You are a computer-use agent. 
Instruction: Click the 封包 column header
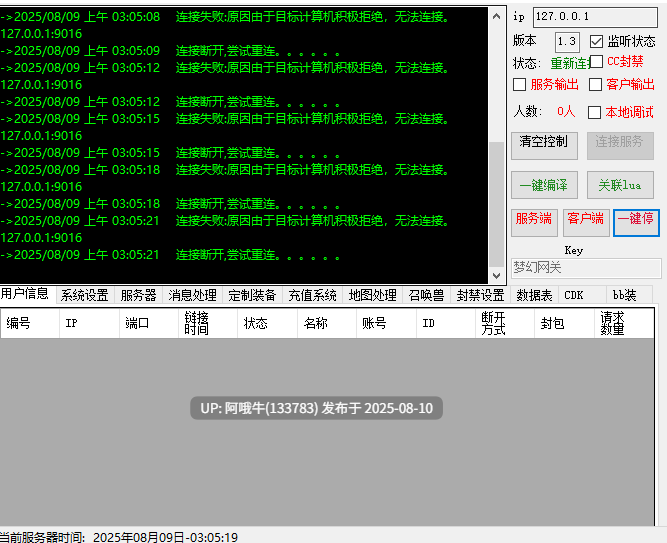564,323
